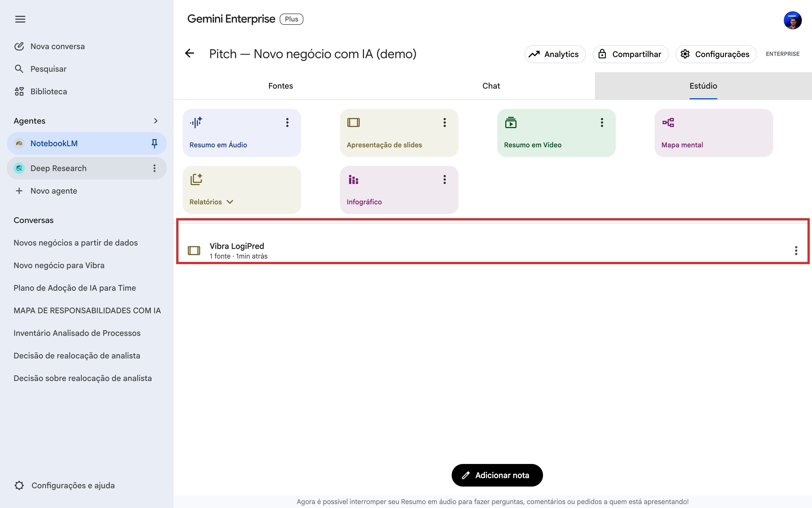Click the Relatórios sparkle document icon
This screenshot has width=812, height=508.
(196, 179)
